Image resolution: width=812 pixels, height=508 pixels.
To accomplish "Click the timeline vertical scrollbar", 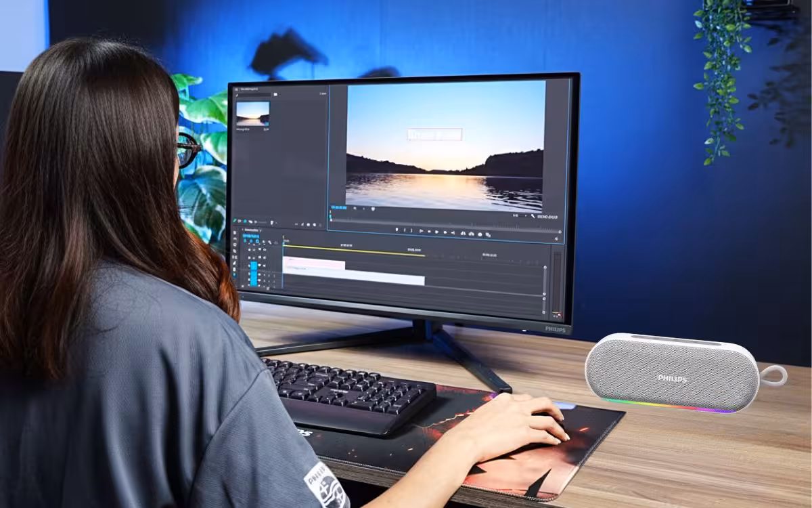I will (x=545, y=280).
